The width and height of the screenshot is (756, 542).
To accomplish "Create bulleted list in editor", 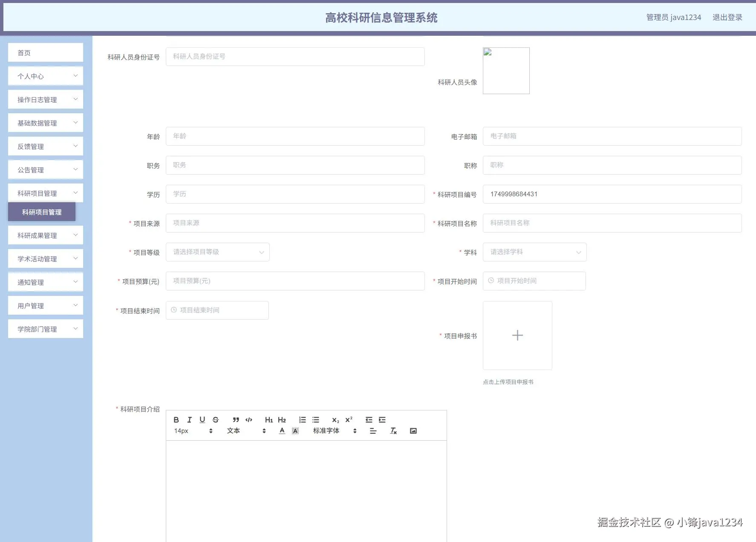I will (315, 420).
